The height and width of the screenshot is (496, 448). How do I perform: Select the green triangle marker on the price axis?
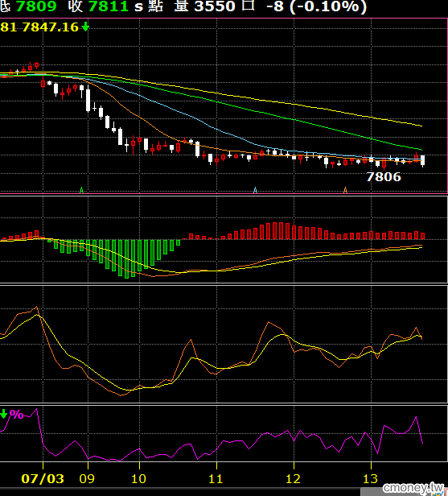coord(81,190)
